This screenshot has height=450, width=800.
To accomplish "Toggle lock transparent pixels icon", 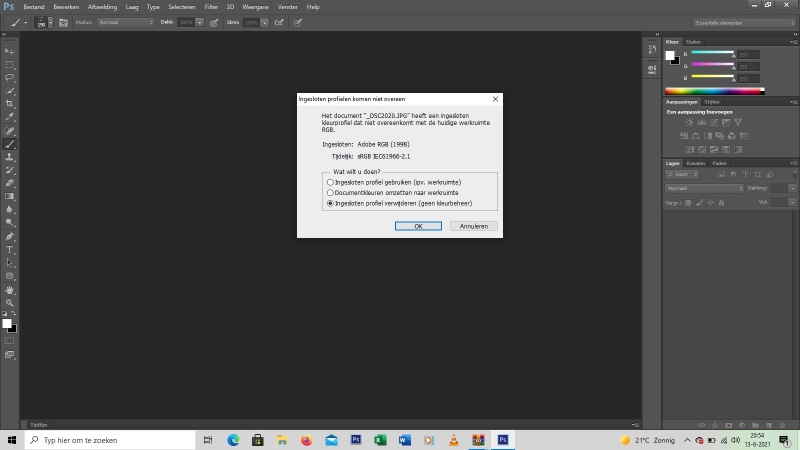I will pos(688,203).
